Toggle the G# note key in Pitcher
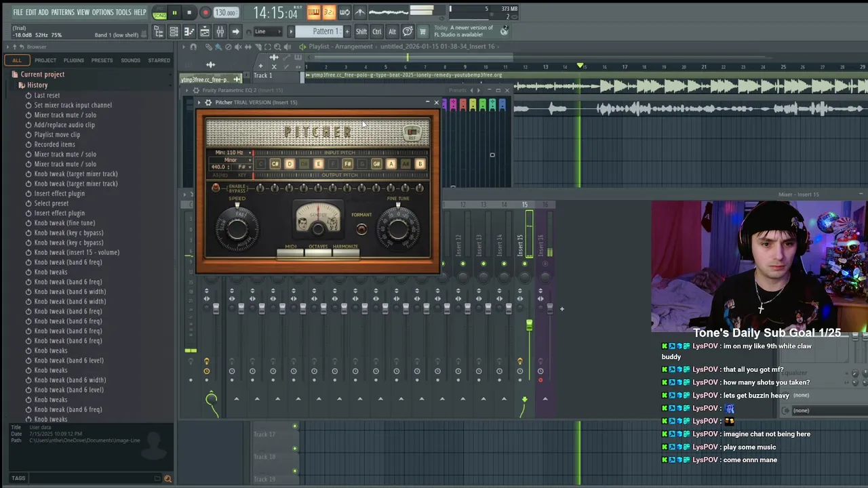This screenshot has width=868, height=488. 376,164
